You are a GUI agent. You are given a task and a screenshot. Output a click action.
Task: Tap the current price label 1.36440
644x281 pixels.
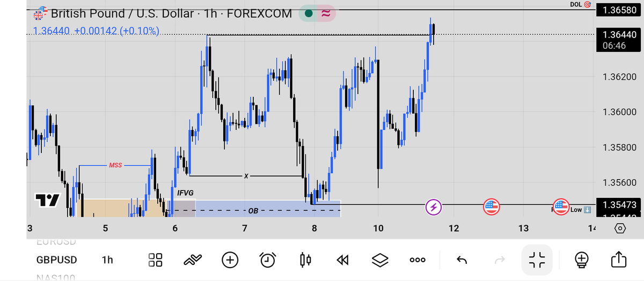[620, 34]
